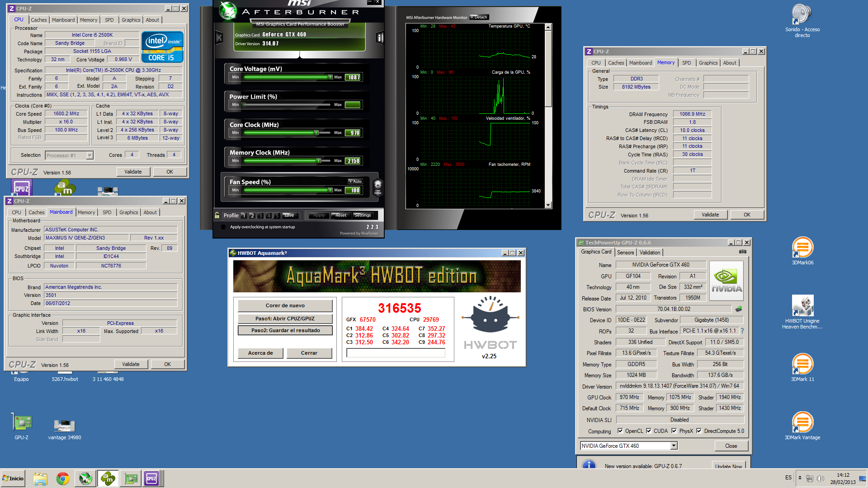Open the file explorer taskbar icon
Image resolution: width=868 pixels, height=488 pixels.
(40, 479)
